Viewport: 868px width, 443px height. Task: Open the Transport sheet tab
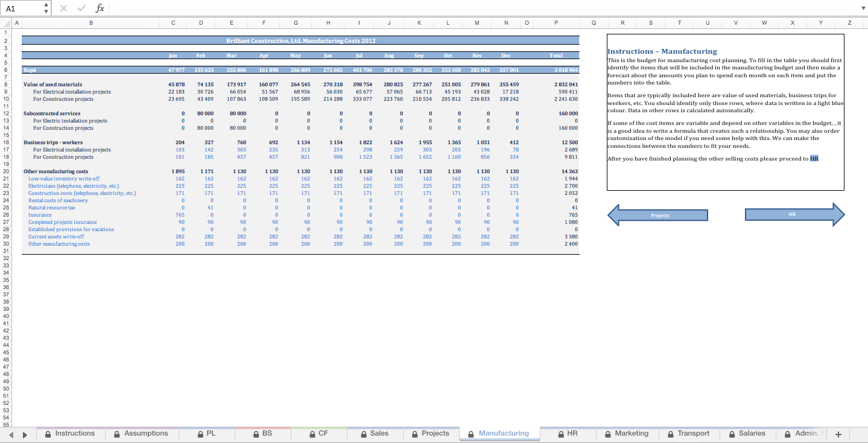coord(689,433)
